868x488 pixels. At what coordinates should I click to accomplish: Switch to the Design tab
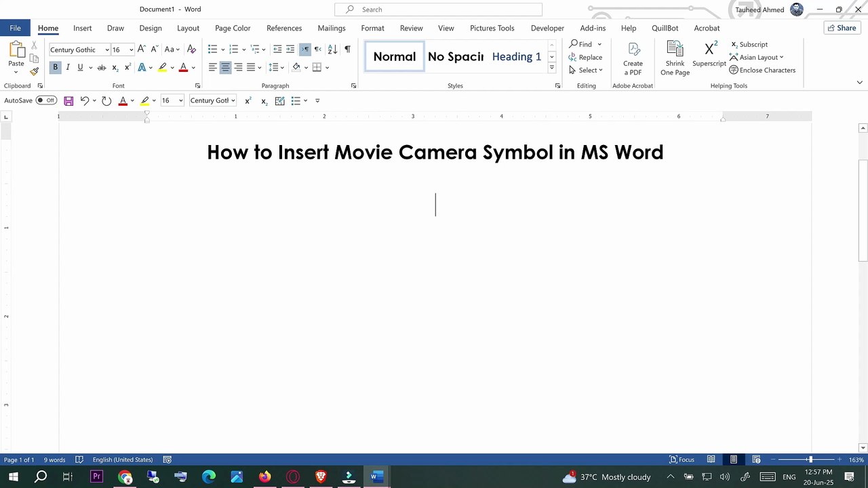(x=151, y=28)
